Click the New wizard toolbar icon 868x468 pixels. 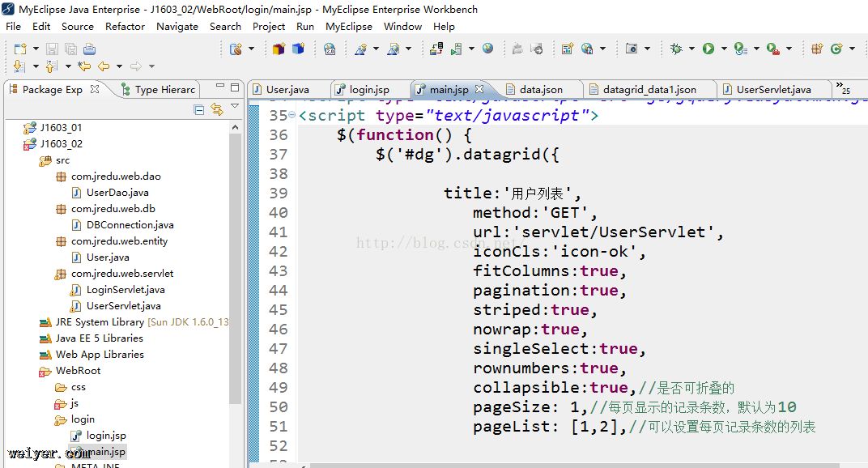click(x=20, y=49)
